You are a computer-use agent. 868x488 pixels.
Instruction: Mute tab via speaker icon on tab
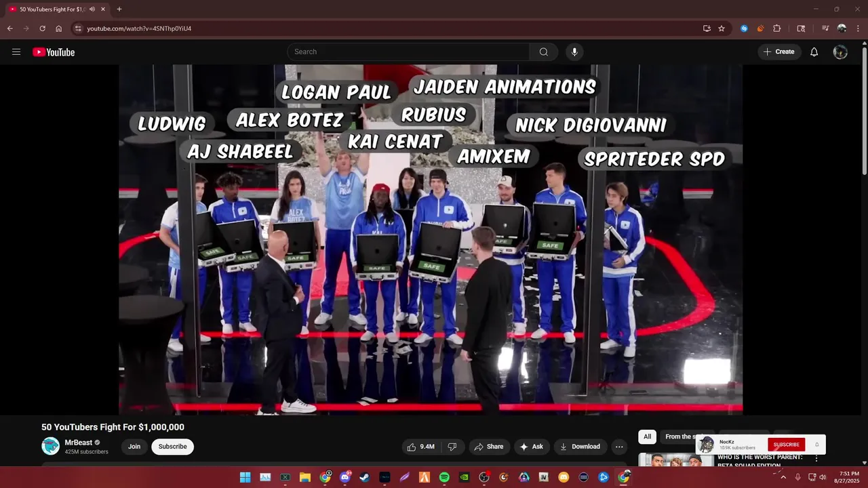(92, 9)
